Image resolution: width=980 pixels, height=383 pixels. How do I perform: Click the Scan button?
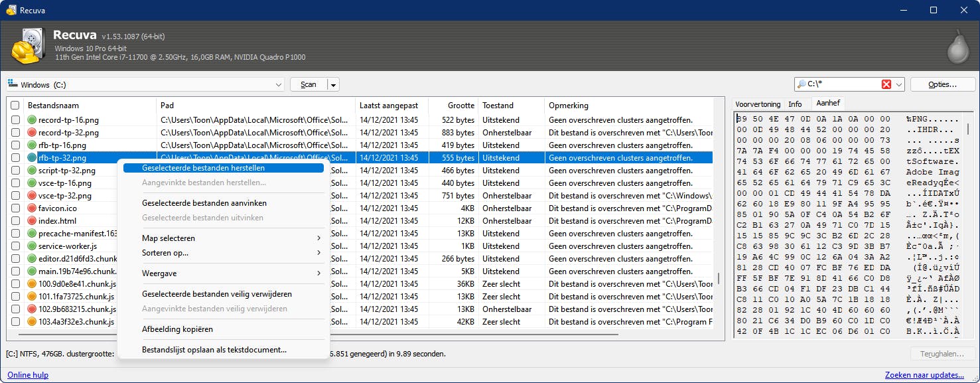(x=309, y=85)
